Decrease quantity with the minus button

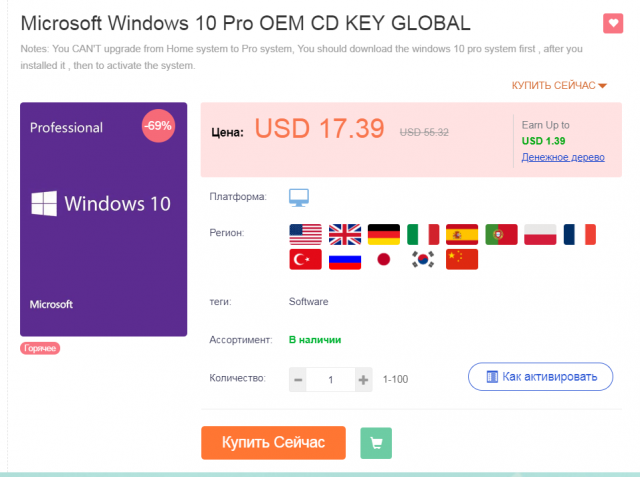298,380
